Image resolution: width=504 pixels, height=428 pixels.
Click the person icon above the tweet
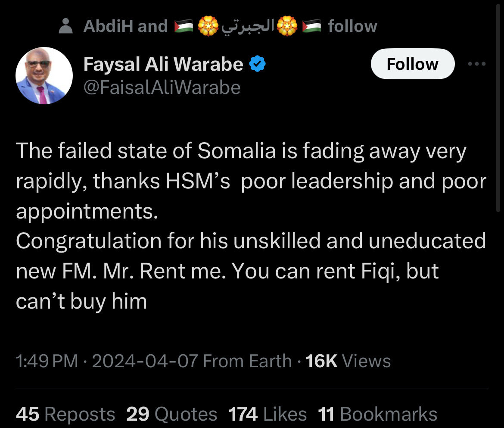point(65,26)
